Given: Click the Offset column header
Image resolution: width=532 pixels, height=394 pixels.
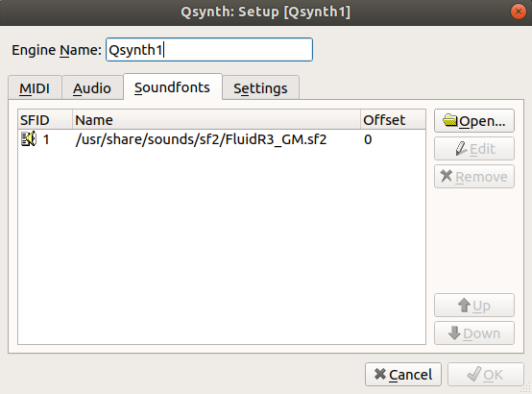Looking at the screenshot, I should pyautogui.click(x=393, y=120).
